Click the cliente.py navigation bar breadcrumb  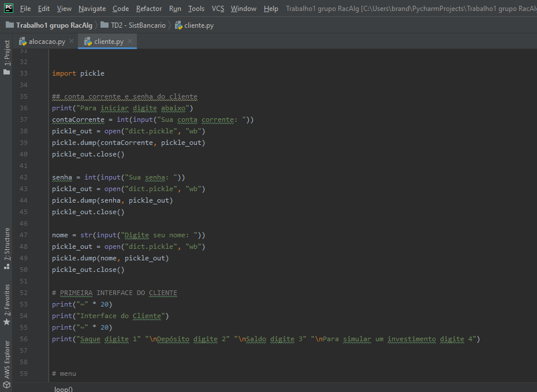pyautogui.click(x=194, y=25)
